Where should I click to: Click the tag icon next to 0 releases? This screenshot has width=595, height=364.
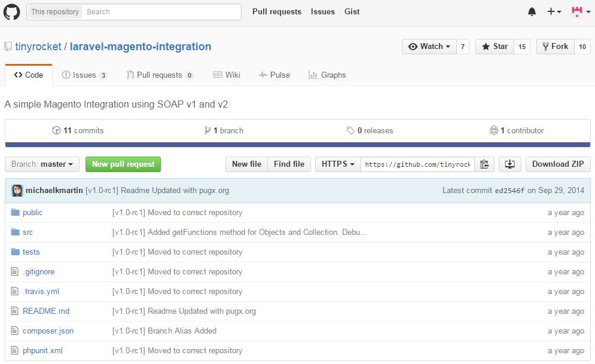pyautogui.click(x=350, y=130)
